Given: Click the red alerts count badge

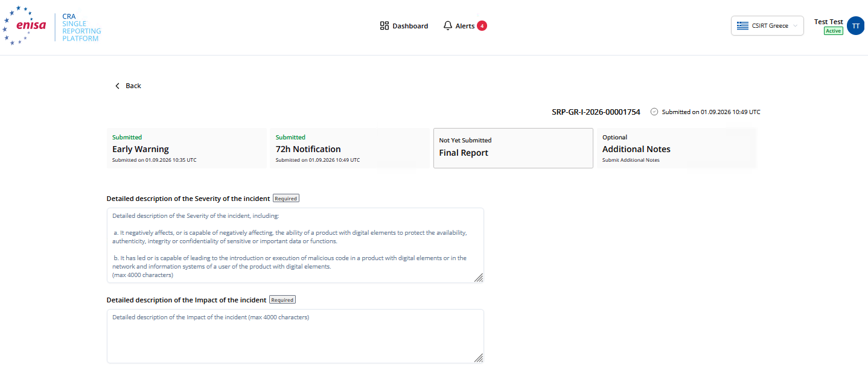Looking at the screenshot, I should 482,26.
